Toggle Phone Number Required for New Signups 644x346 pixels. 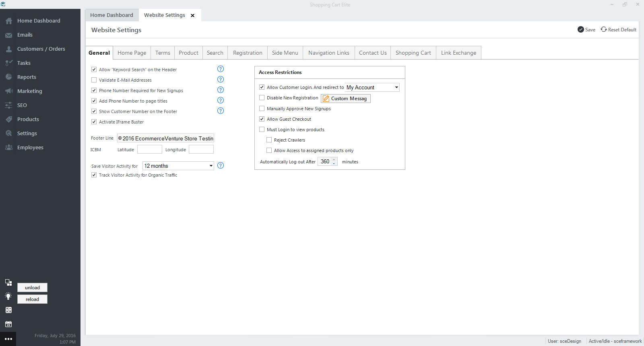(x=94, y=90)
